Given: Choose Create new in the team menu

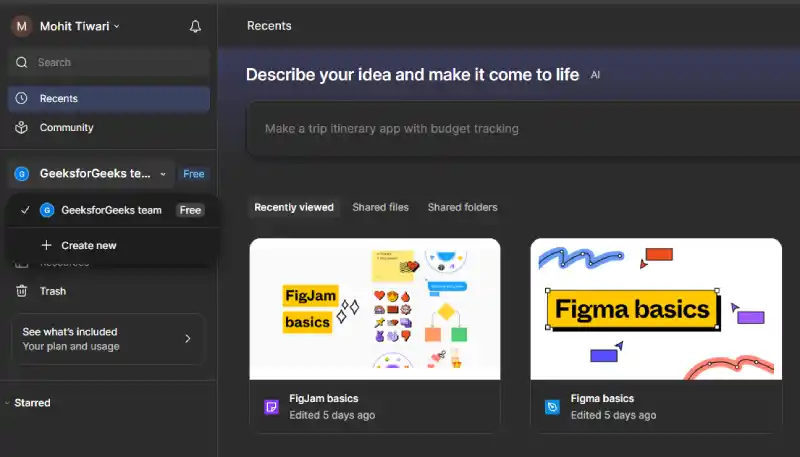Looking at the screenshot, I should click(113, 245).
